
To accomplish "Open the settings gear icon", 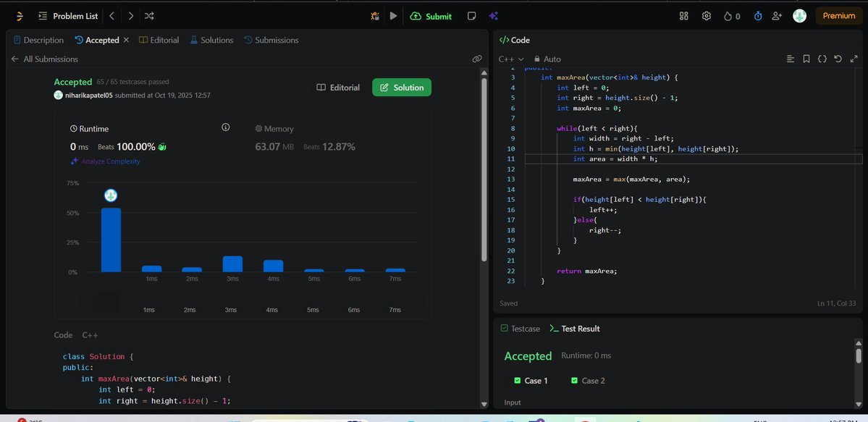I will pos(707,16).
